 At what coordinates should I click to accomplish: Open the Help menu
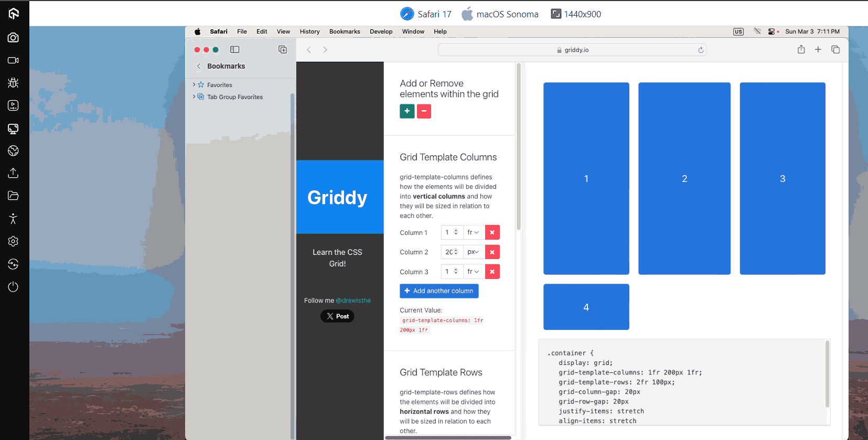click(x=440, y=31)
